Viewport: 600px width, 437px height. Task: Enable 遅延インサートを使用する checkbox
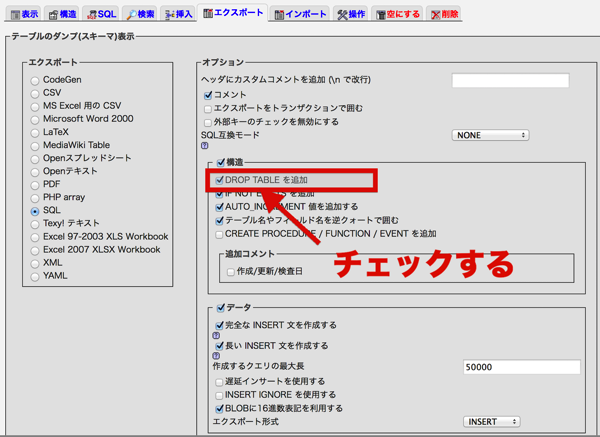219,382
